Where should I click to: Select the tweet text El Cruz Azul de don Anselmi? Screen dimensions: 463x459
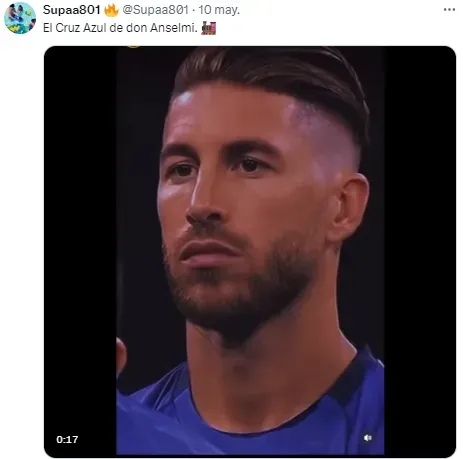pyautogui.click(x=120, y=28)
